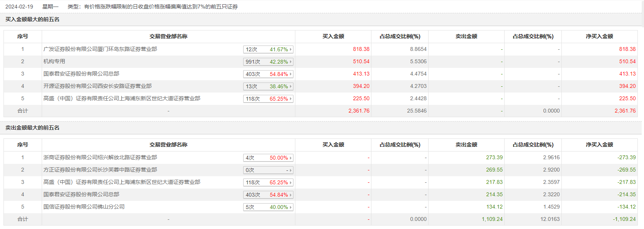Image resolution: width=644 pixels, height=229 pixels.
Task: Expand the 12次 41.67% stats box
Action: 268,49
